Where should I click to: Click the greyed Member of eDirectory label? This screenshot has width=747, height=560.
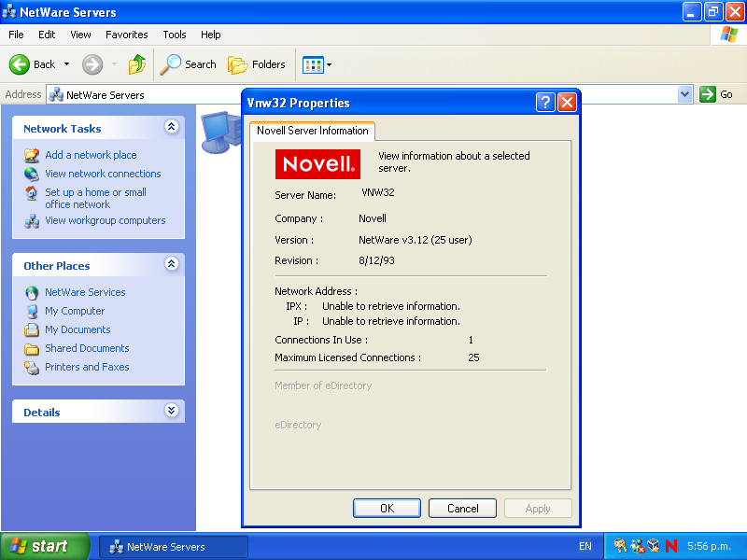323,385
